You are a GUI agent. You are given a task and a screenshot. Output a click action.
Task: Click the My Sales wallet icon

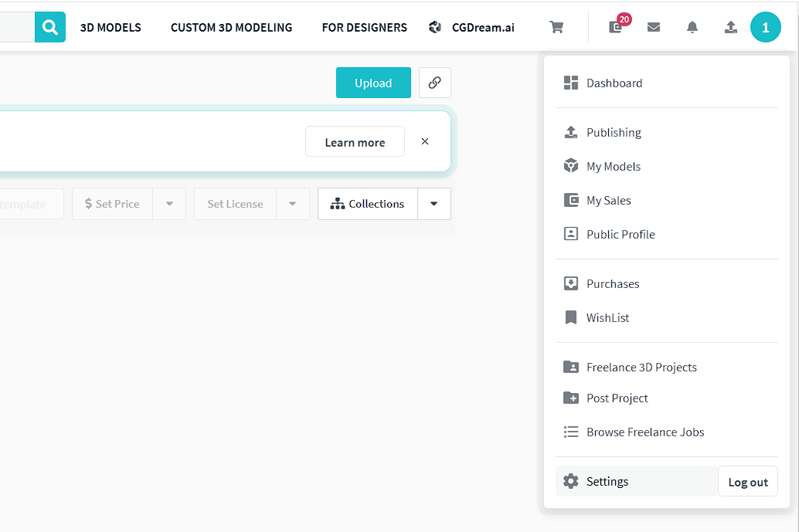point(571,200)
